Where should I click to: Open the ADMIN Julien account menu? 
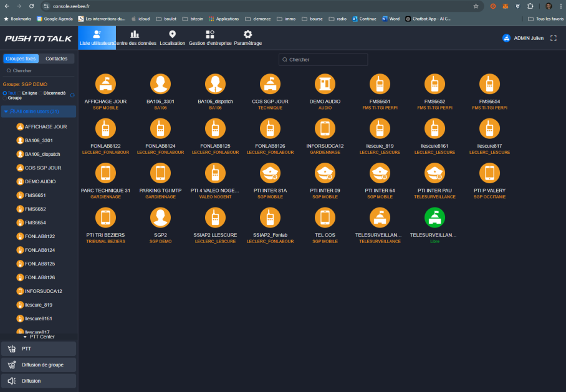(523, 38)
